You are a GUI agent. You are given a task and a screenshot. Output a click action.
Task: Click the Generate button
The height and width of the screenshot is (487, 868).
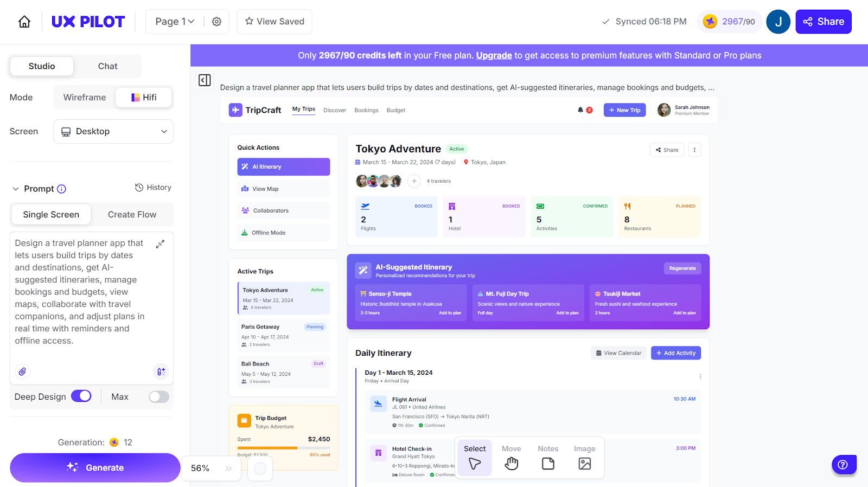95,467
